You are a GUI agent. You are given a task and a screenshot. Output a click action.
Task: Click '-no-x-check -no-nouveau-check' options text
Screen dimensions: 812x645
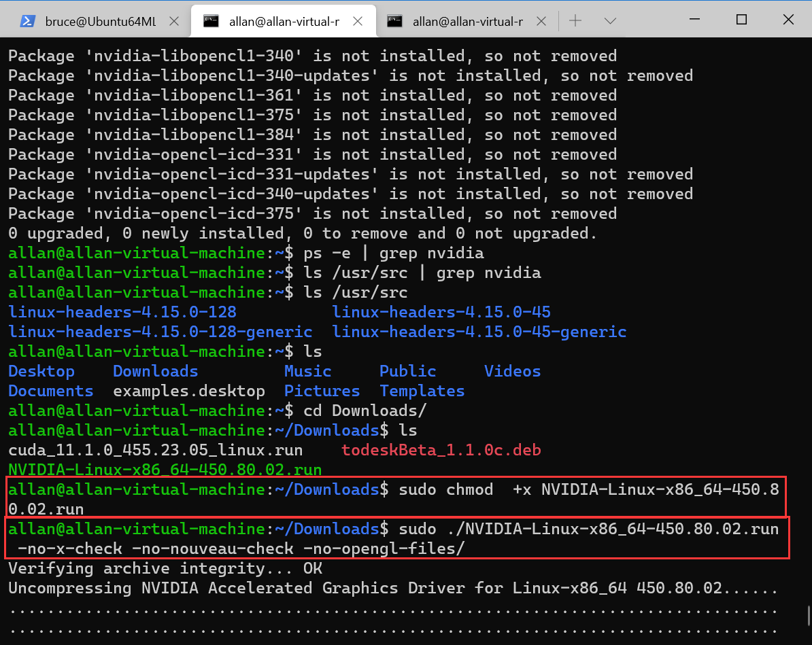[155, 548]
